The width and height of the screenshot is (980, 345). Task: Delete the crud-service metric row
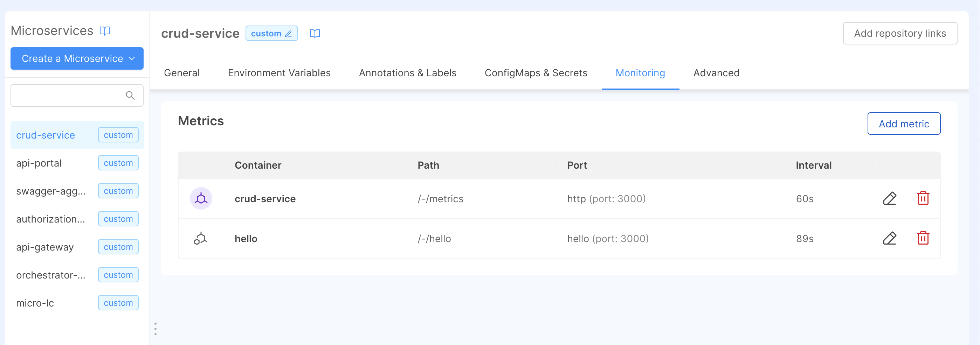(923, 198)
